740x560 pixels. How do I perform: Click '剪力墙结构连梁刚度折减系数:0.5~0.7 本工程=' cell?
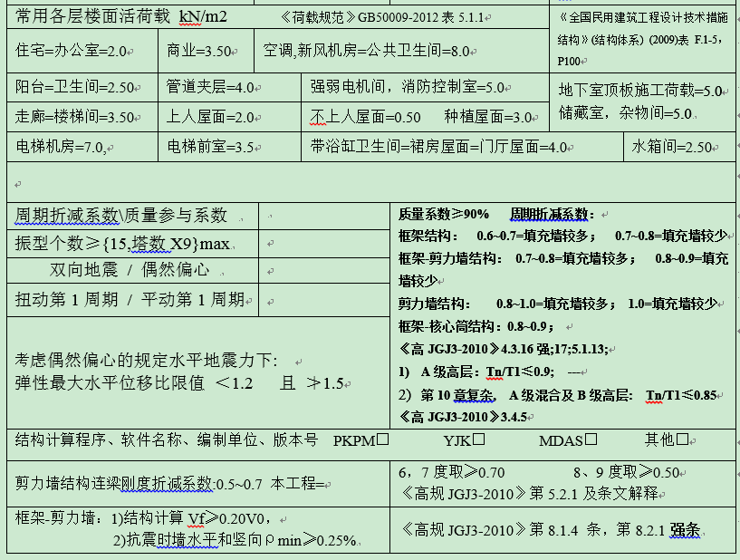pyautogui.click(x=198, y=484)
